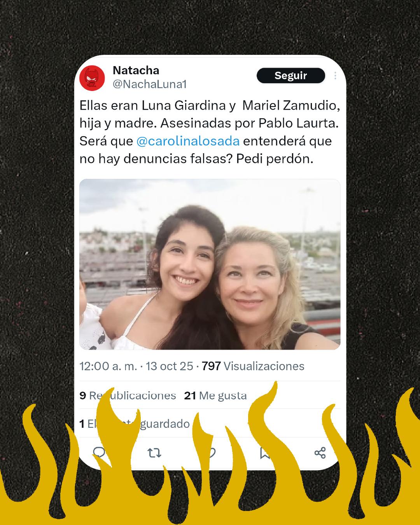
Task: Open the 1 Elemento guardado count
Action: [x=135, y=423]
